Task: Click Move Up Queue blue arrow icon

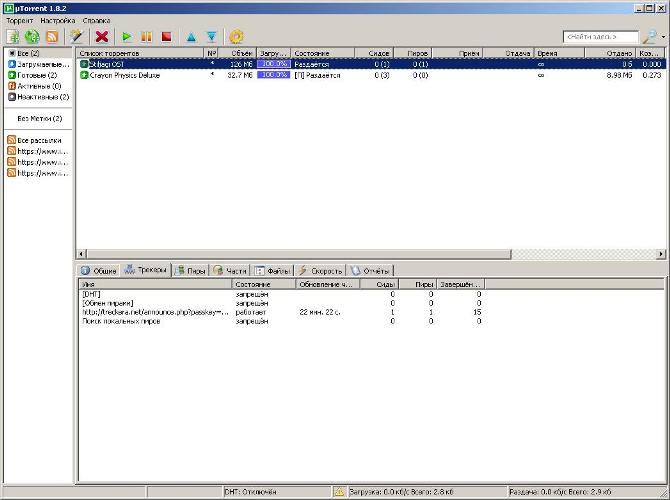Action: (191, 37)
